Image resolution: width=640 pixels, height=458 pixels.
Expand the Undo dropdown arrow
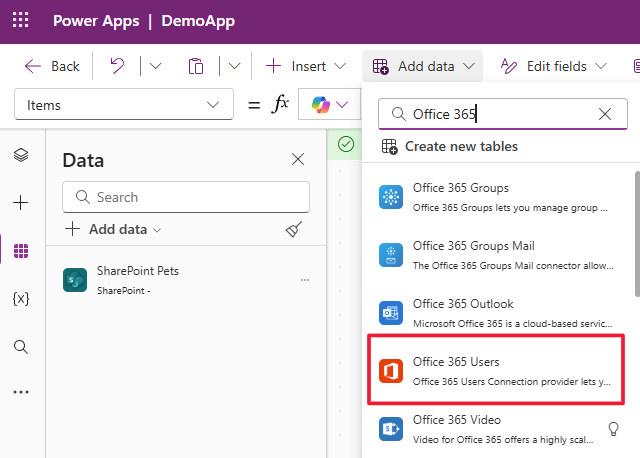pos(155,66)
